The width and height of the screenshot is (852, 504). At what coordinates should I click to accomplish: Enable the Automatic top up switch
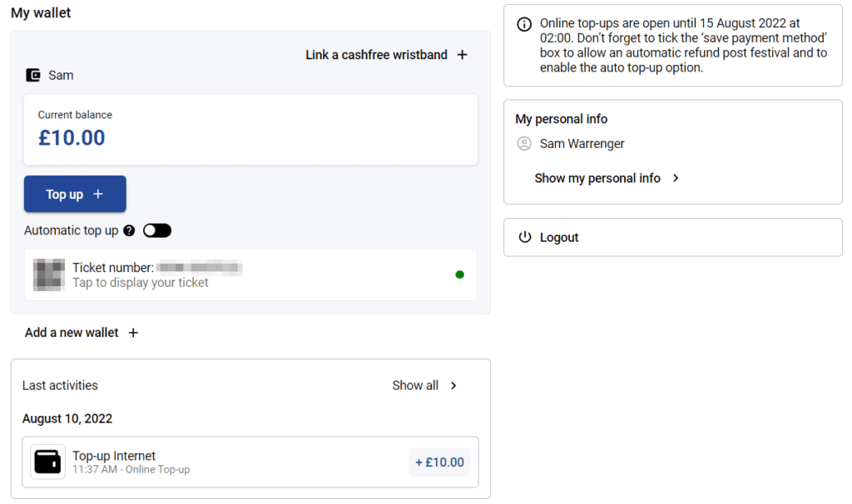coord(157,231)
